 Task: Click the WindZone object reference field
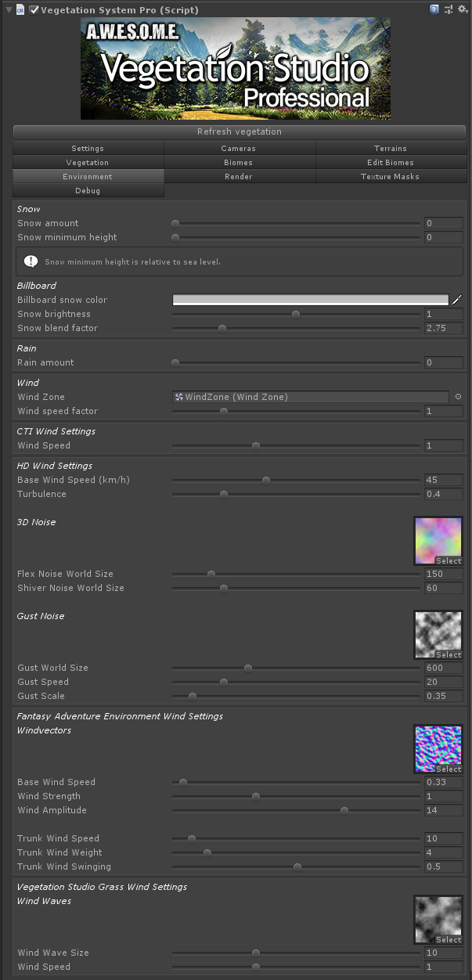(311, 397)
